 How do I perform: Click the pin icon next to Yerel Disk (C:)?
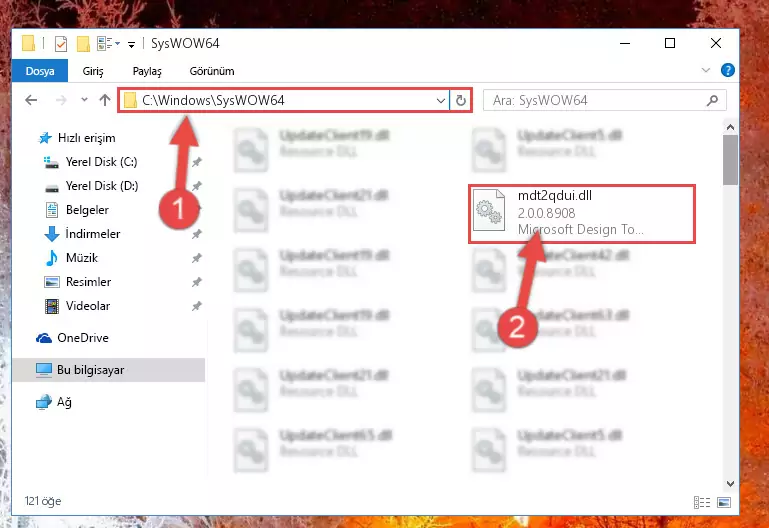tap(197, 162)
